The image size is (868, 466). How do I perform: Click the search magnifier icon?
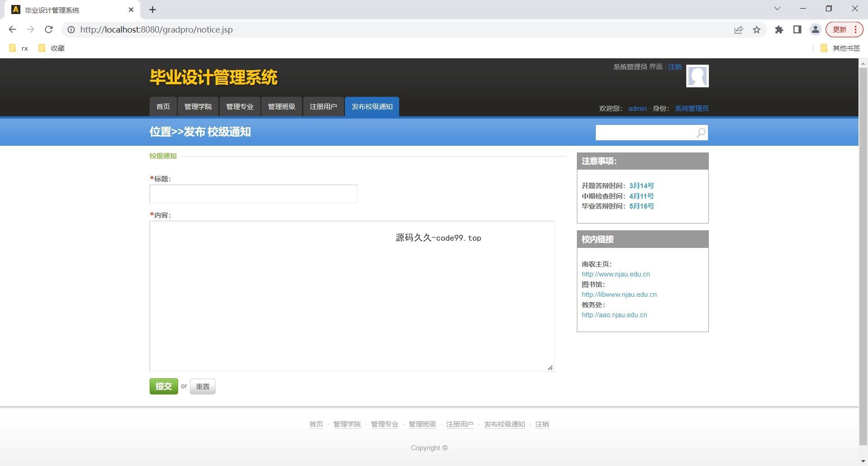point(701,133)
